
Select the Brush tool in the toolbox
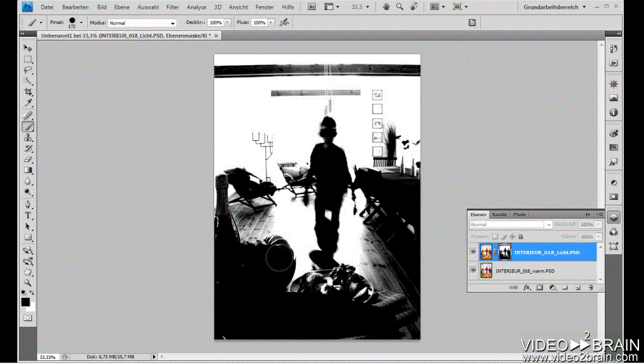(28, 126)
